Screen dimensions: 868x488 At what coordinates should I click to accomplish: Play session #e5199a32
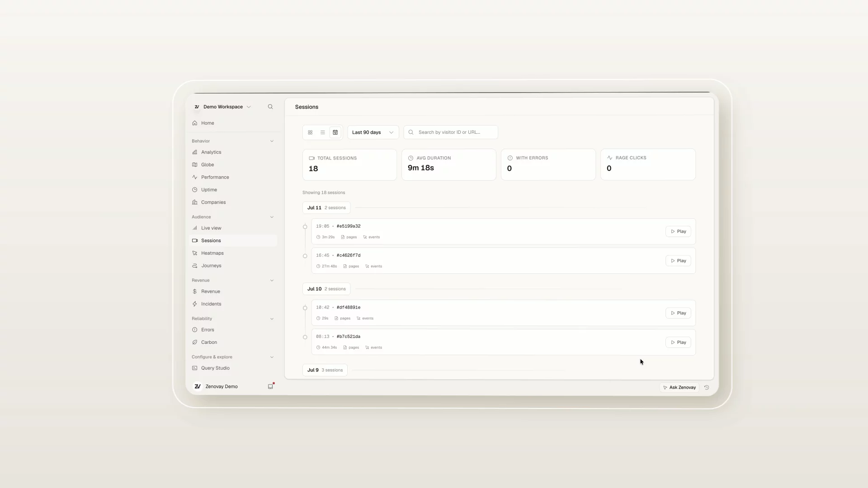click(678, 231)
